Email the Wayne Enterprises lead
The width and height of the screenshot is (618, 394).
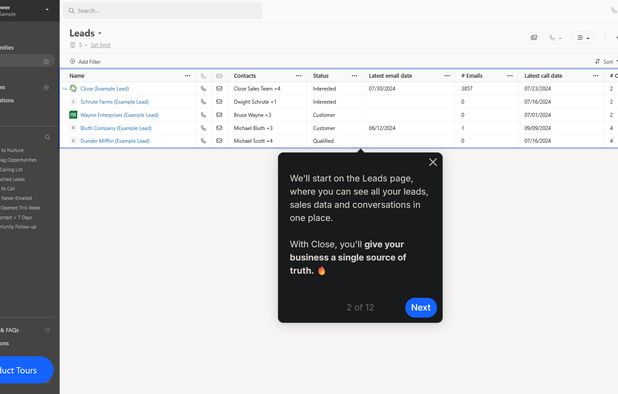click(x=219, y=115)
